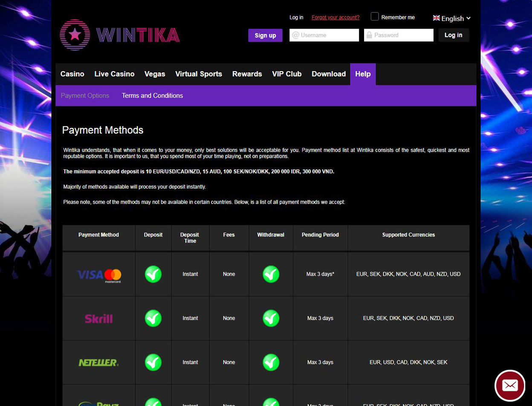
Task: Follow Forgot your account link
Action: coord(335,17)
